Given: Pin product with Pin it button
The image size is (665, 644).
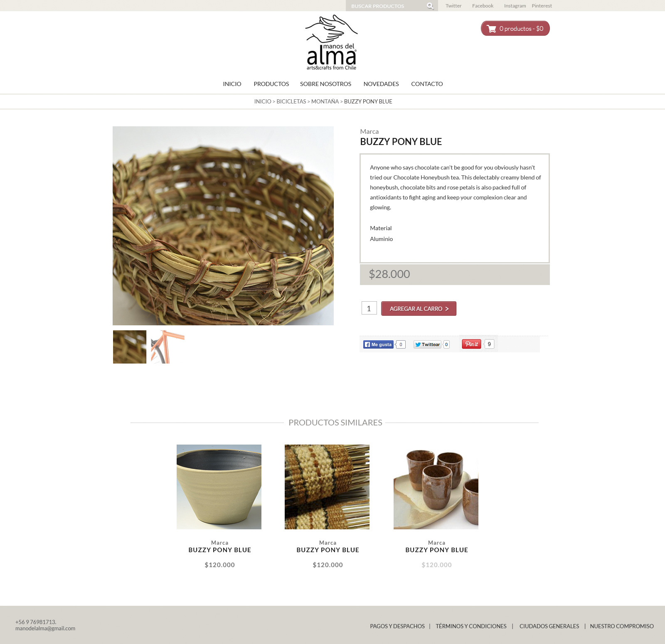Looking at the screenshot, I should (471, 344).
